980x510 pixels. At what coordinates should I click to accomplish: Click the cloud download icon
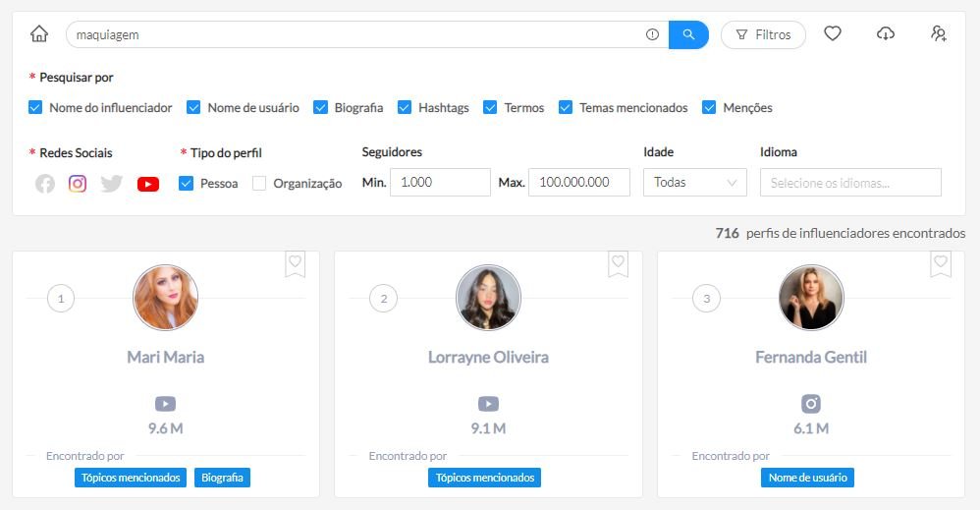click(886, 34)
